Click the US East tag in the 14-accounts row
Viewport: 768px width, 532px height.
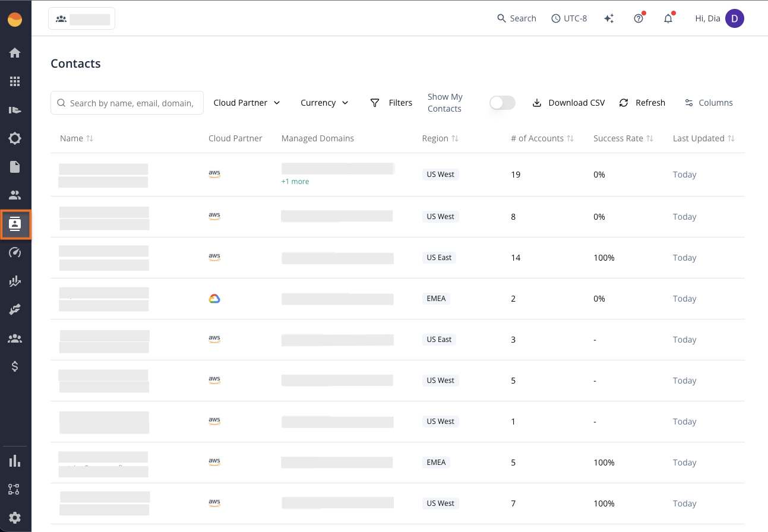click(x=439, y=258)
